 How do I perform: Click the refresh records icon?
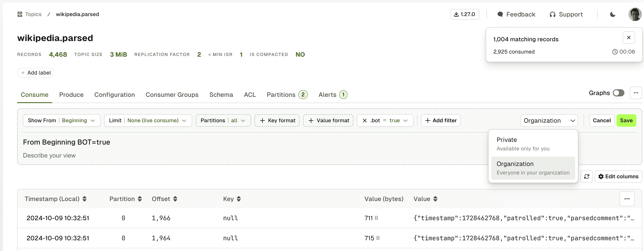(586, 176)
